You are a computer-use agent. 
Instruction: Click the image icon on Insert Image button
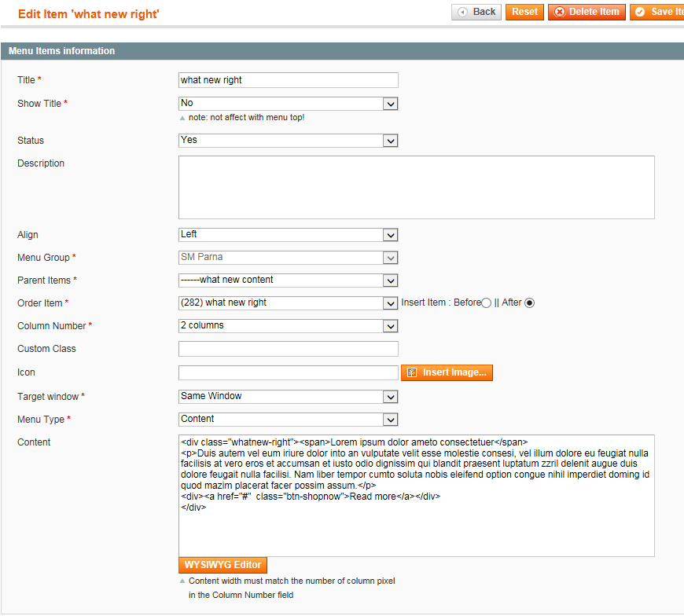[x=412, y=372]
